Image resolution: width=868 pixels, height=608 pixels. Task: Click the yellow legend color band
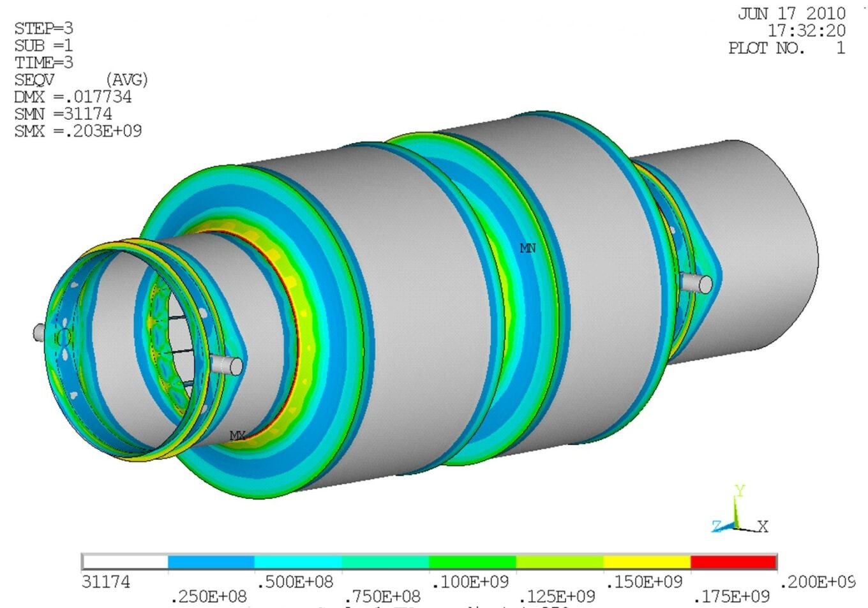coord(647,562)
